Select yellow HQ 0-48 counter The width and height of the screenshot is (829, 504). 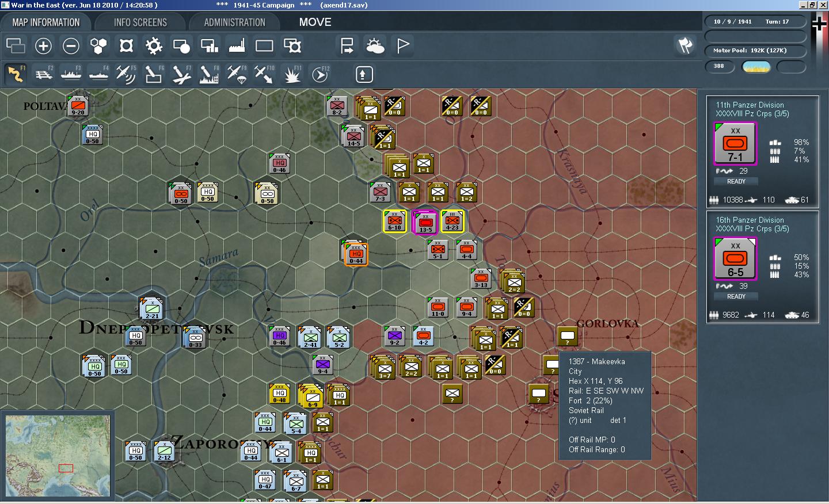pyautogui.click(x=279, y=394)
